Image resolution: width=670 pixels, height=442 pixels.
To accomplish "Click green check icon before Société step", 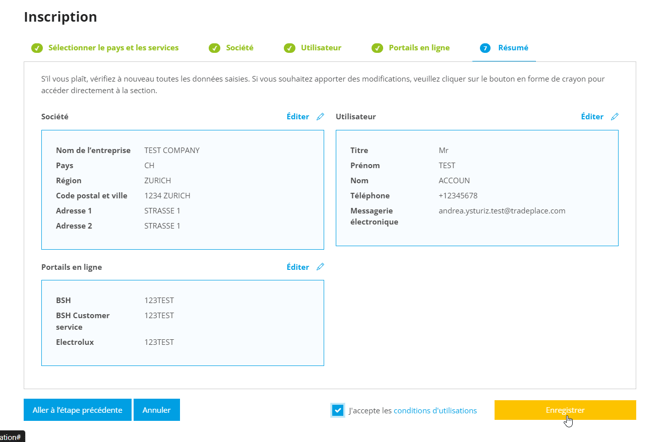I will tap(214, 48).
